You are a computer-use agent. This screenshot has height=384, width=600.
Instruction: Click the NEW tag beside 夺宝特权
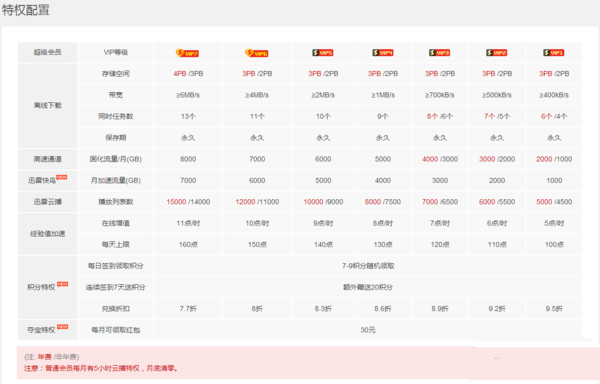pos(62,327)
